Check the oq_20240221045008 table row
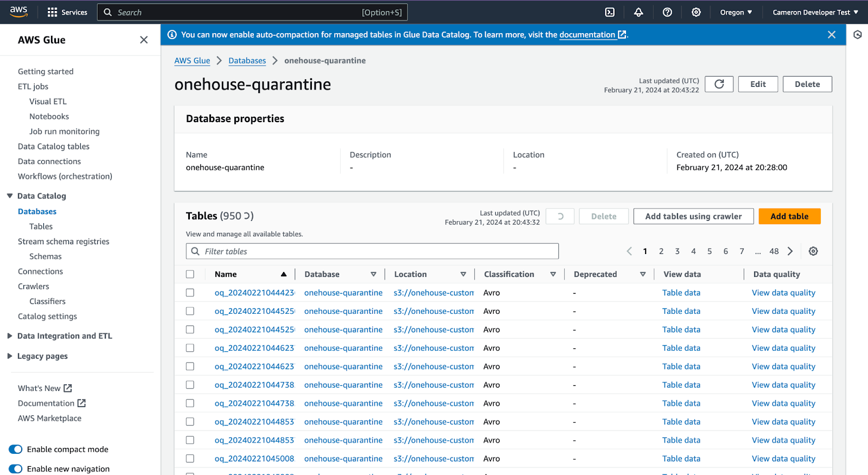The width and height of the screenshot is (868, 475). 190,459
